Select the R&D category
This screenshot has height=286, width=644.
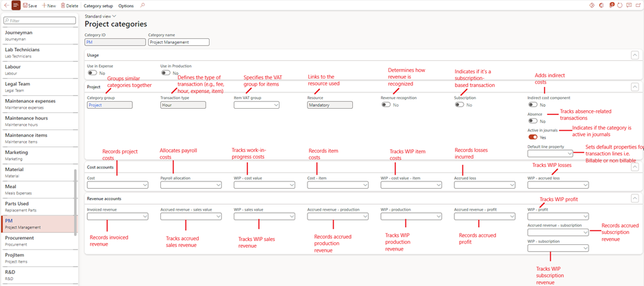point(39,275)
